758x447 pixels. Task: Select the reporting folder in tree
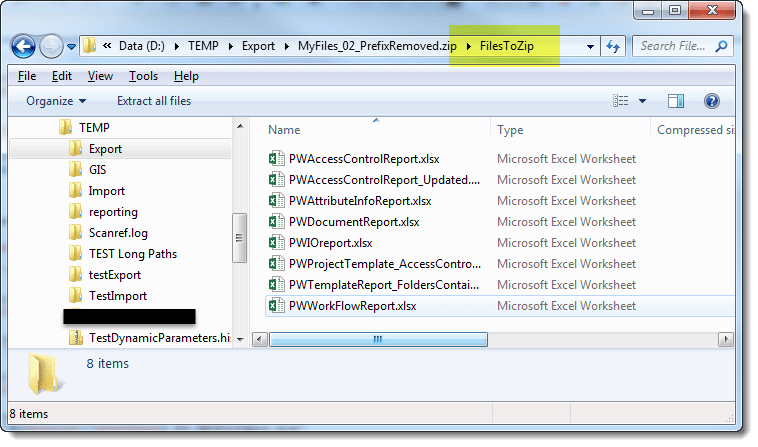113,212
